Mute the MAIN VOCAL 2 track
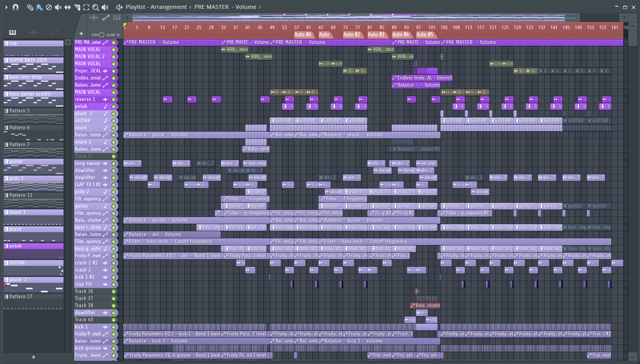 [114, 57]
